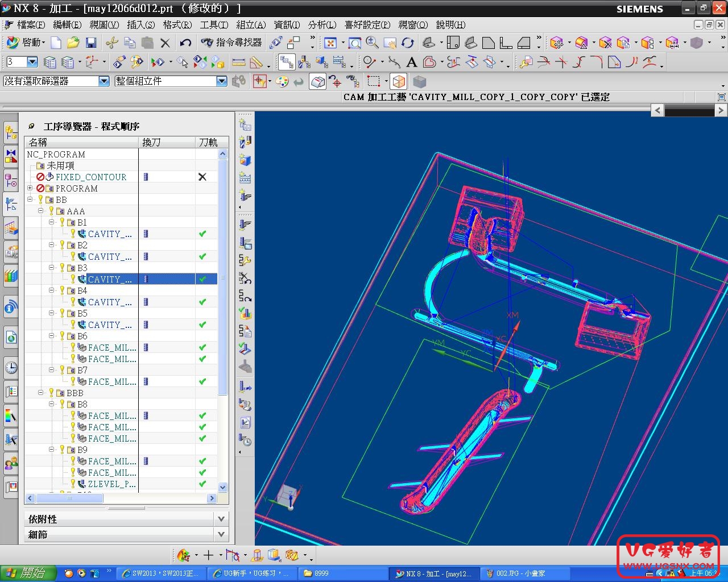Open the roles sidebar tab icon
This screenshot has width=728, height=582.
point(11,463)
